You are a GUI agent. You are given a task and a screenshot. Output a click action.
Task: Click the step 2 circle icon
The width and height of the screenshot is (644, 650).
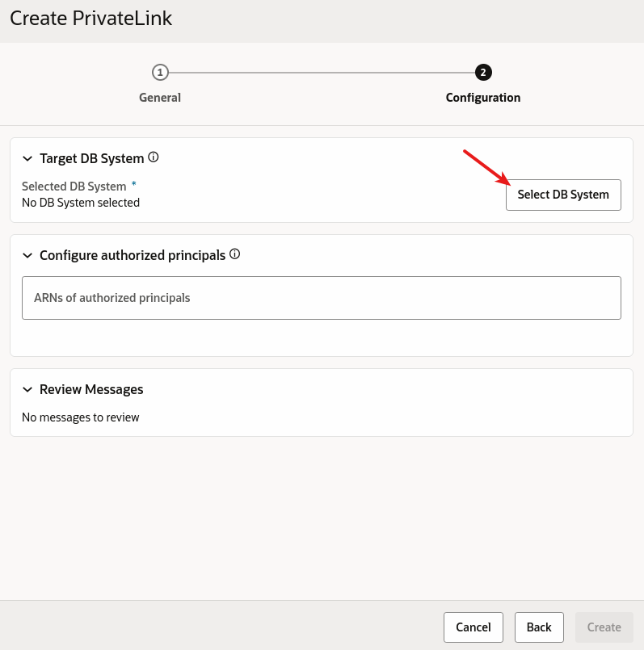[x=483, y=73]
